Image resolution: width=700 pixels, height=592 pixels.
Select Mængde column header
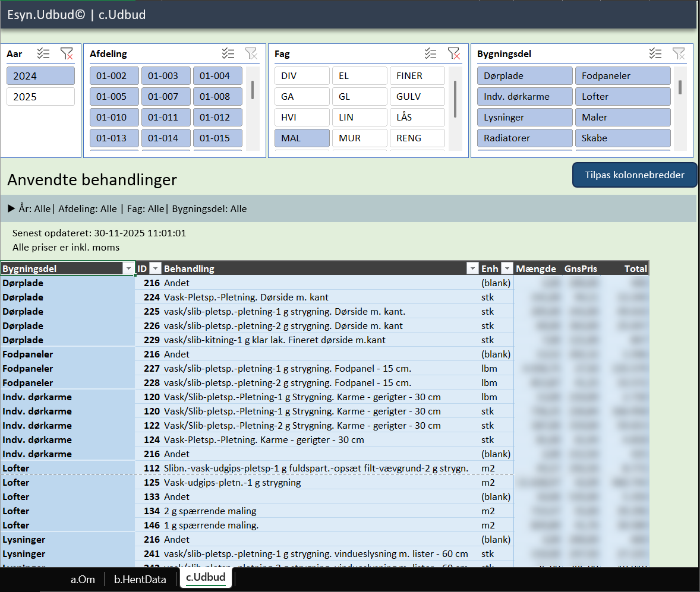[536, 268]
